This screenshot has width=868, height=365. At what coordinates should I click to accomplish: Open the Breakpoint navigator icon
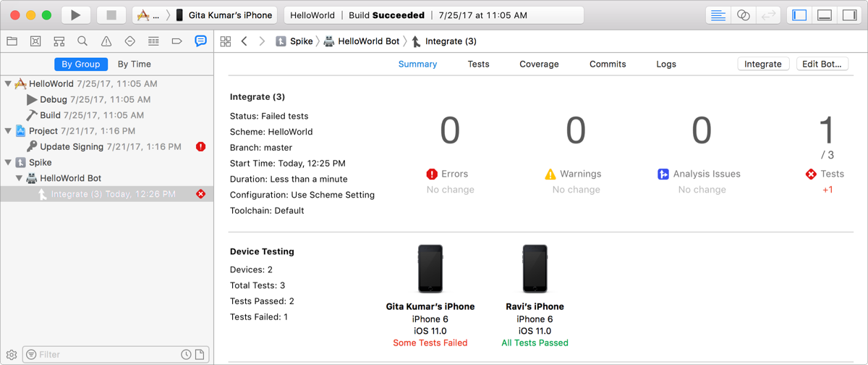click(x=176, y=41)
